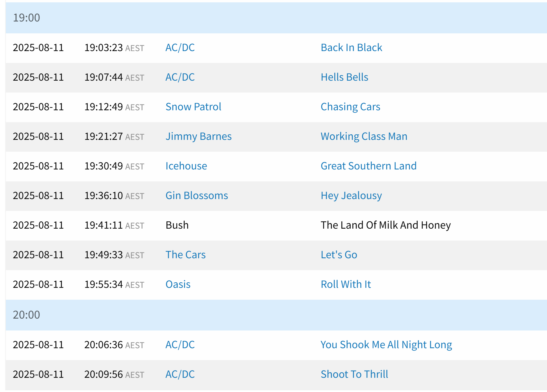Open the Hells Bells song link
The height and width of the screenshot is (392, 547).
tap(344, 77)
